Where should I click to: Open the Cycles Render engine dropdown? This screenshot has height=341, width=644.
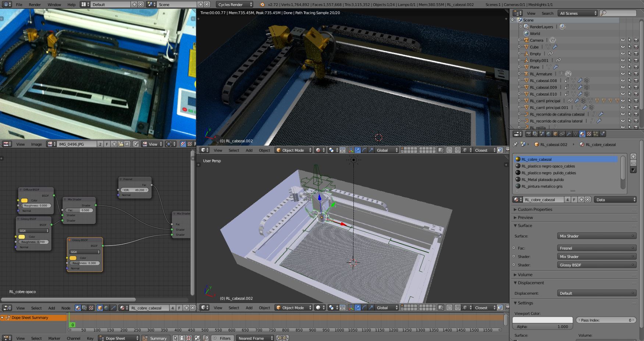pos(235,4)
